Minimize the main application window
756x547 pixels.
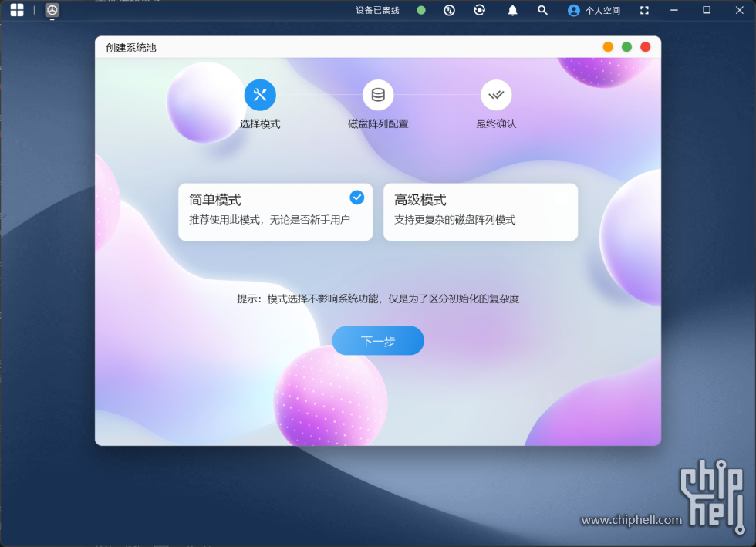(x=674, y=10)
